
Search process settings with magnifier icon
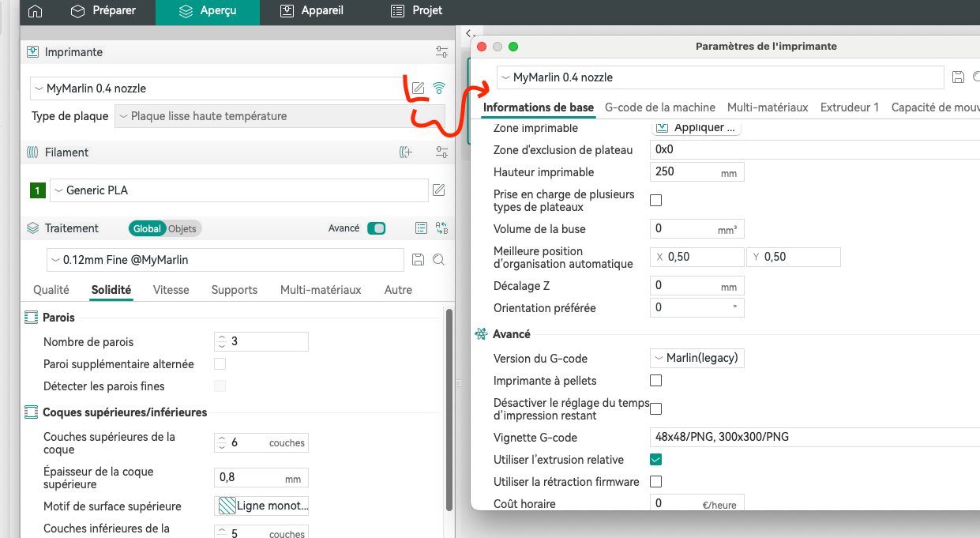click(x=438, y=260)
